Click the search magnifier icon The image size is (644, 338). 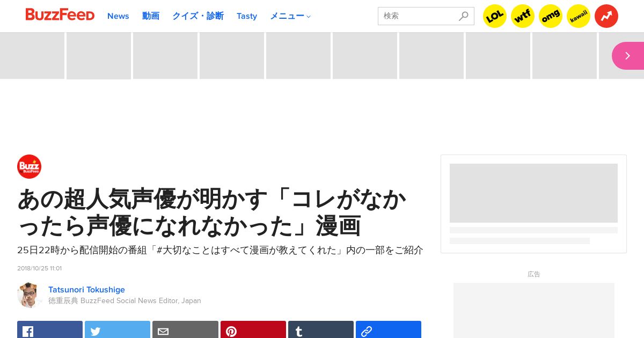tap(464, 16)
